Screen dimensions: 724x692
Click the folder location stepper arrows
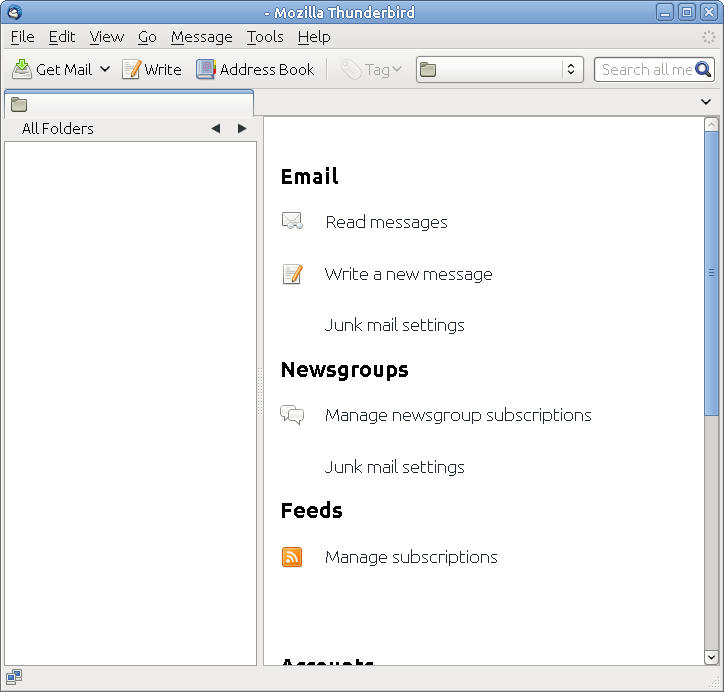(x=571, y=69)
